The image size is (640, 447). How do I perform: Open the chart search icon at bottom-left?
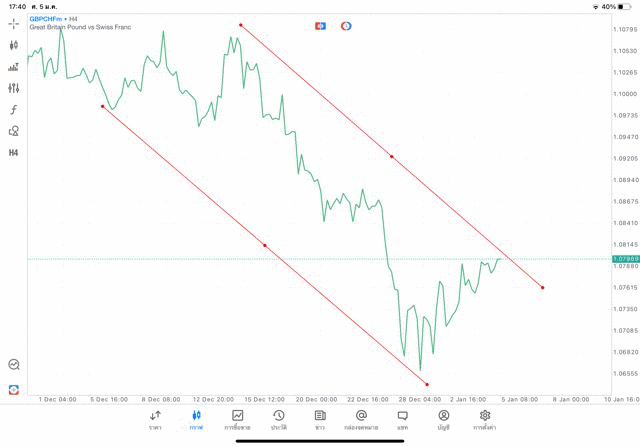tap(14, 365)
